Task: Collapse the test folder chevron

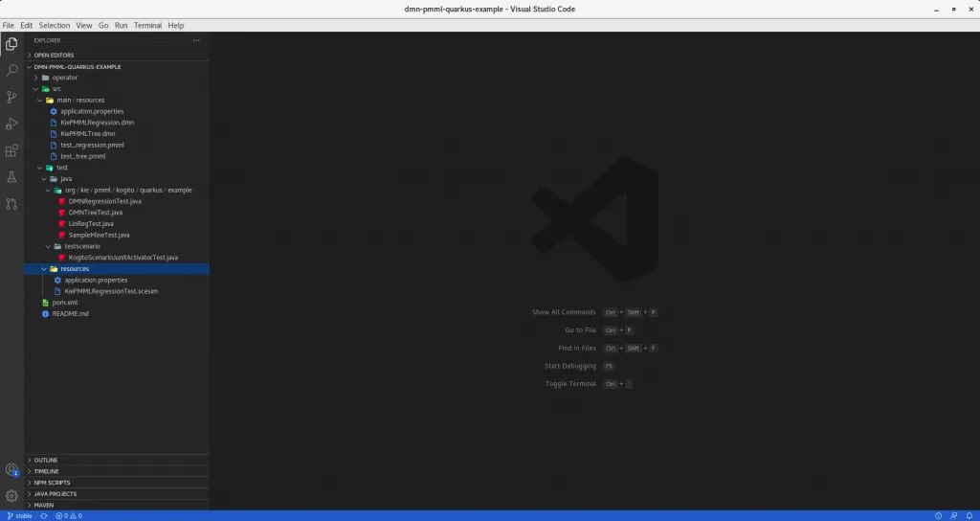Action: 40,168
